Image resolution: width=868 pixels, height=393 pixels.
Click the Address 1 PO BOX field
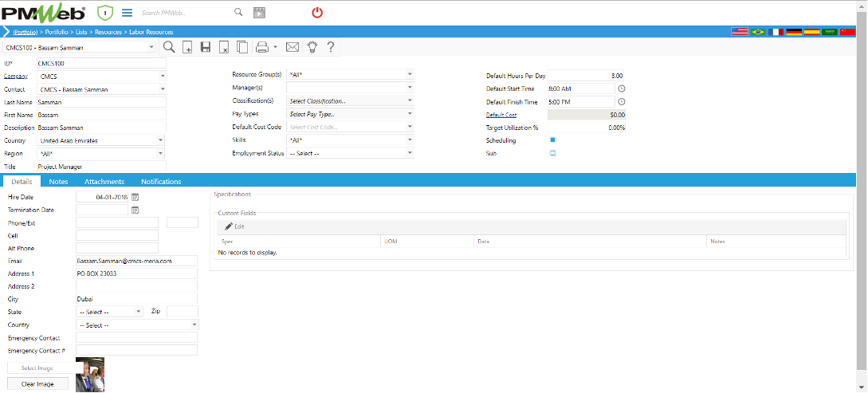click(136, 273)
